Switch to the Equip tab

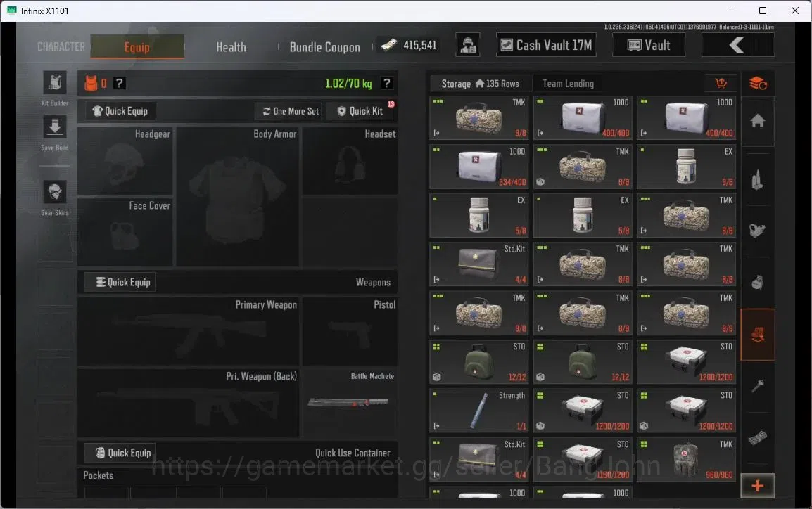pyautogui.click(x=137, y=46)
